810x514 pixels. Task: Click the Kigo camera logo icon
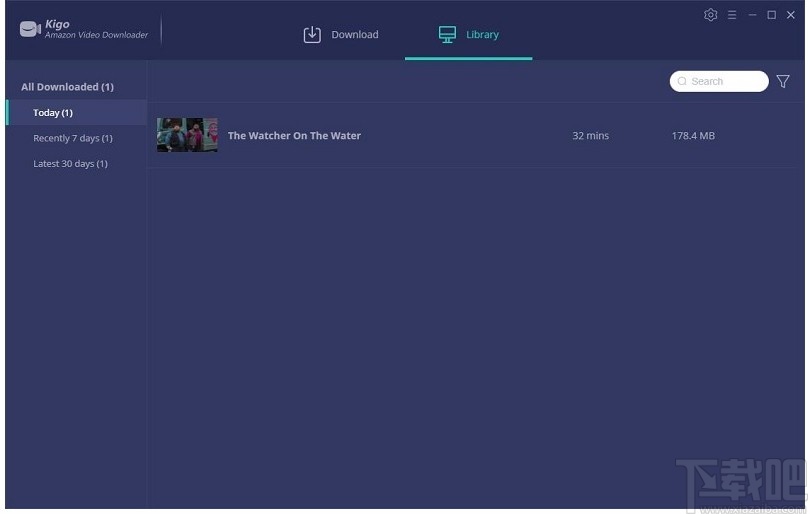(x=30, y=29)
